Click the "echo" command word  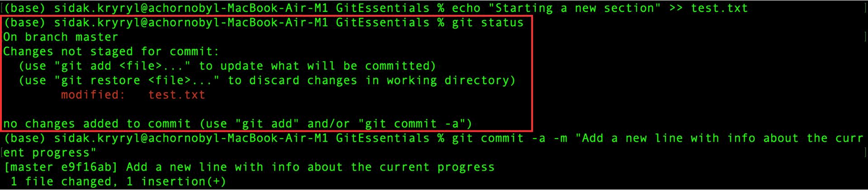coord(466,8)
